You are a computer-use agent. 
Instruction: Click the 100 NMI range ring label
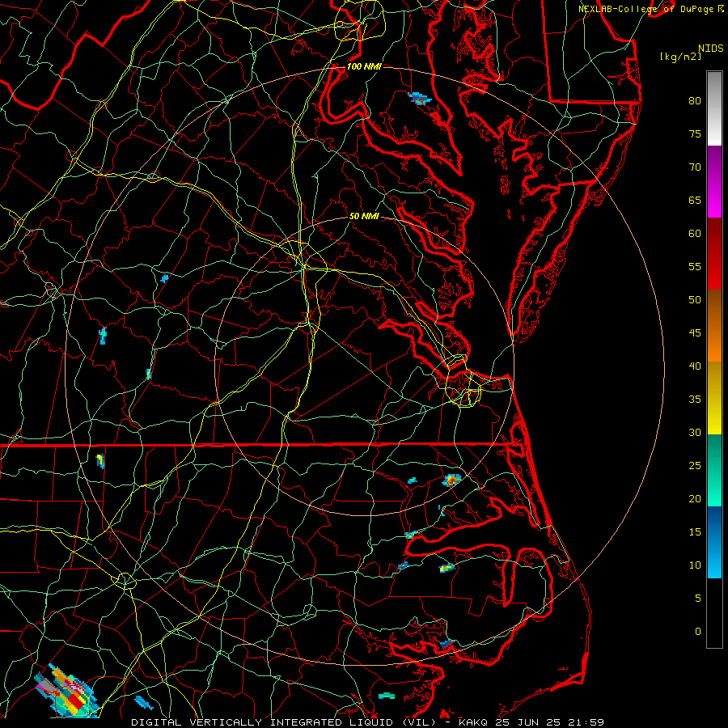click(x=364, y=66)
